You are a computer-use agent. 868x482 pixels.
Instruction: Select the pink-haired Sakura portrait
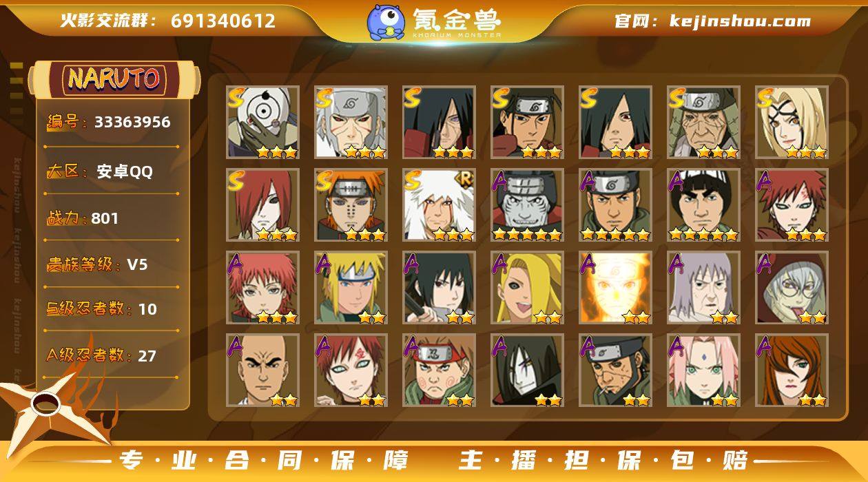[703, 370]
